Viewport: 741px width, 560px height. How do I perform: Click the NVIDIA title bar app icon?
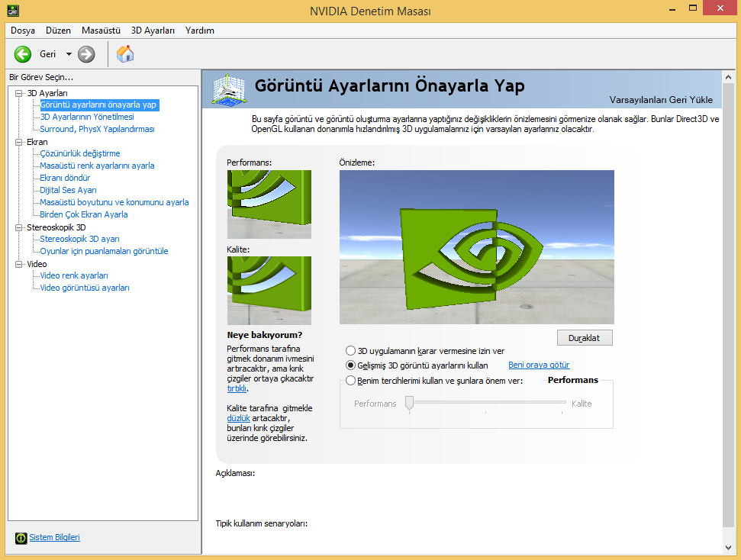click(13, 10)
